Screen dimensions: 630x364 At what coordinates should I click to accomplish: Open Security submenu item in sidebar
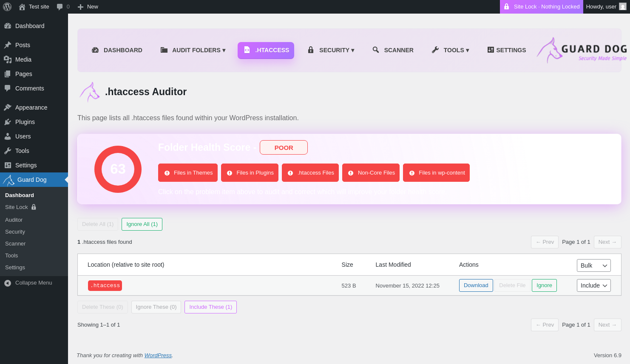coord(15,232)
